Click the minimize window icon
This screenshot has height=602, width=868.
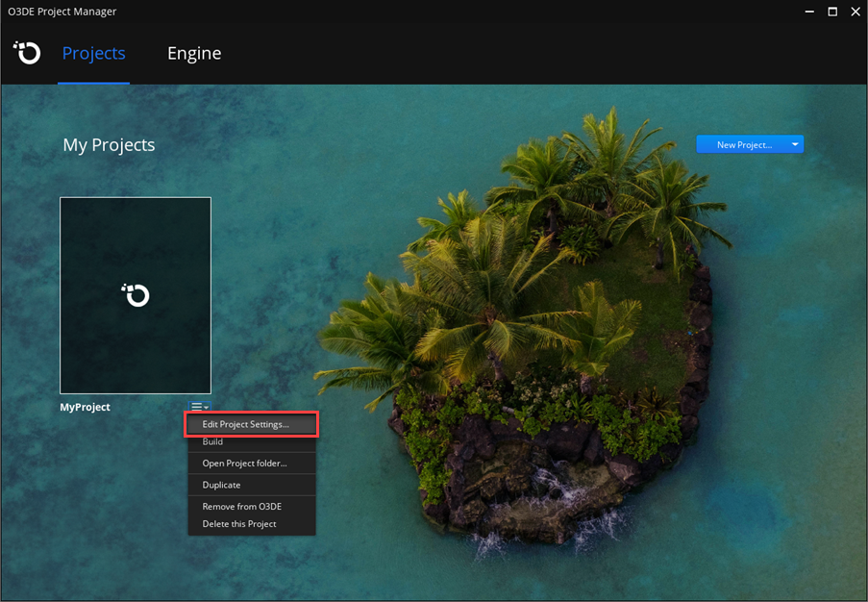click(808, 12)
